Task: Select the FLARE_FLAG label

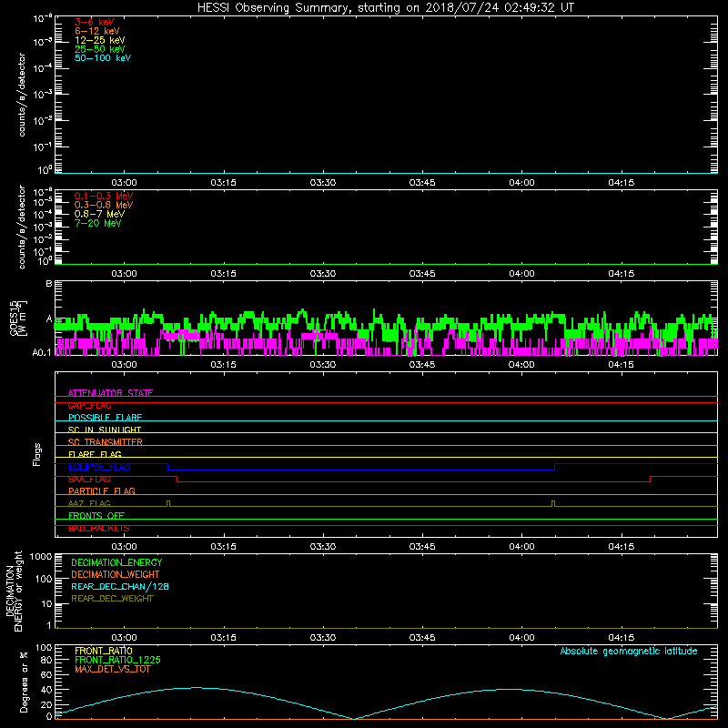Action: pyautogui.click(x=95, y=454)
